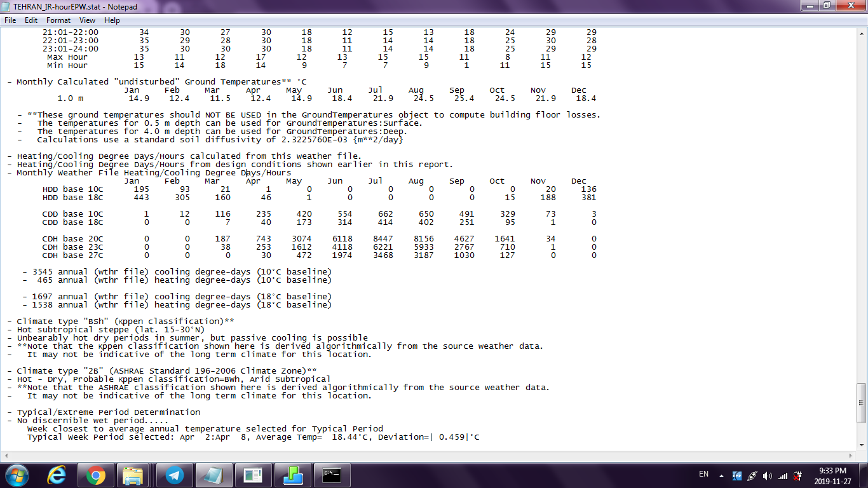Click the "1.0 m" depth label

tap(70, 98)
